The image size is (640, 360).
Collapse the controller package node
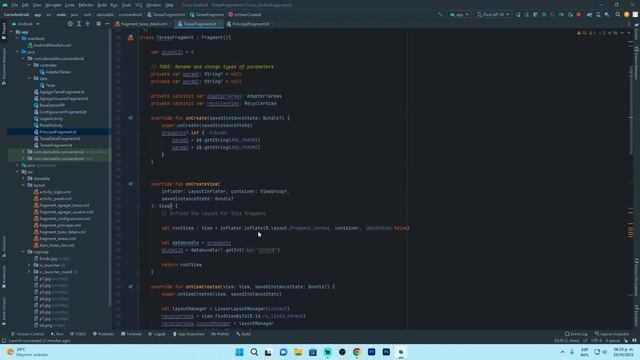tap(30, 65)
